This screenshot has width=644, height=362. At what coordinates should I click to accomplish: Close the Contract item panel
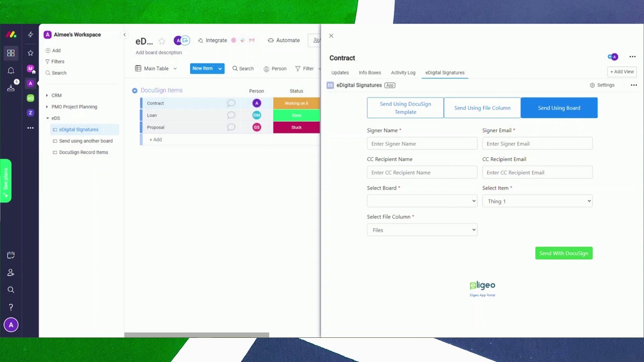331,36
